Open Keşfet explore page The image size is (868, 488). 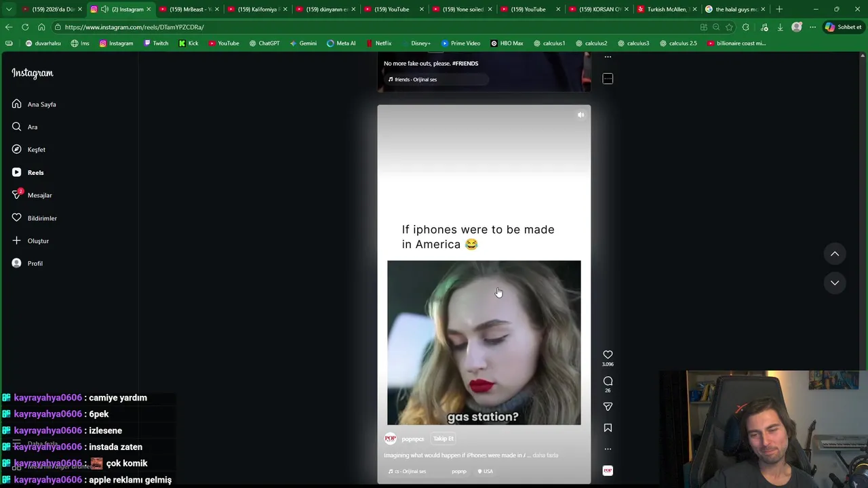coord(28,149)
